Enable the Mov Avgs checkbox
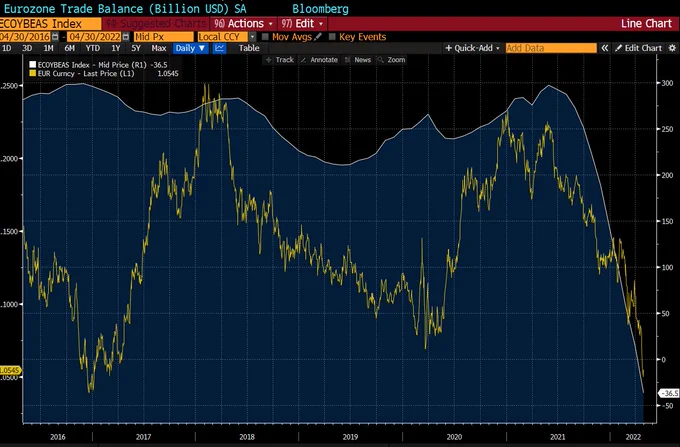Screen dimensions: 680x447 coord(265,37)
